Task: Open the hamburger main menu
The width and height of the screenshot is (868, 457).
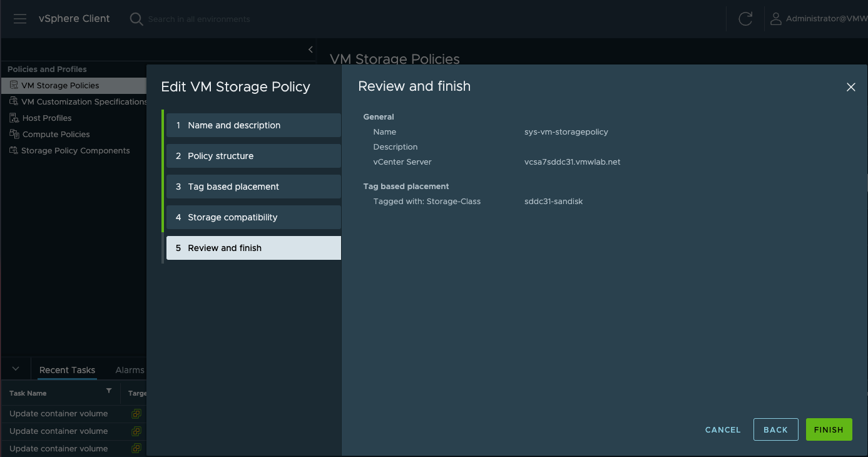Action: pos(20,19)
